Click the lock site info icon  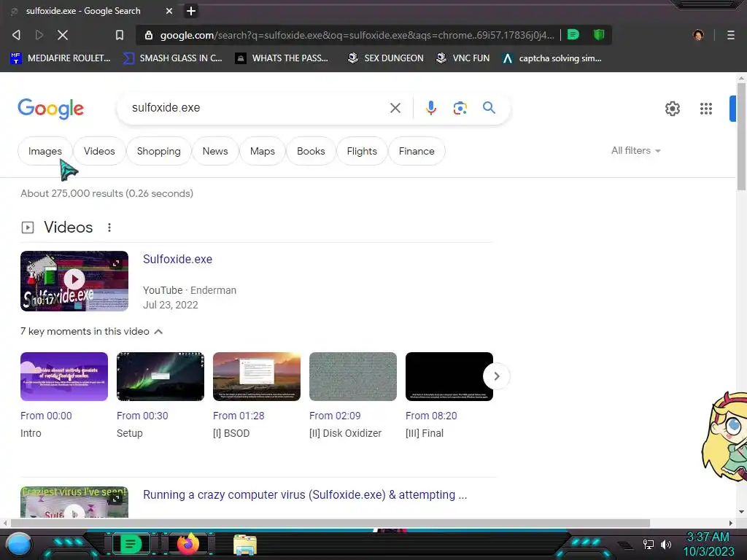click(149, 35)
